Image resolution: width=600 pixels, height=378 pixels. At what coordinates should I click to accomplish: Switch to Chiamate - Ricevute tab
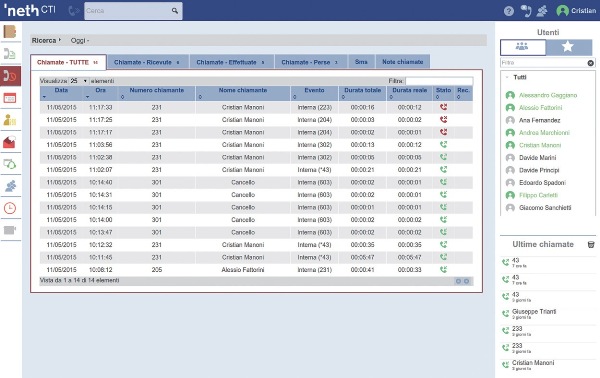click(147, 62)
